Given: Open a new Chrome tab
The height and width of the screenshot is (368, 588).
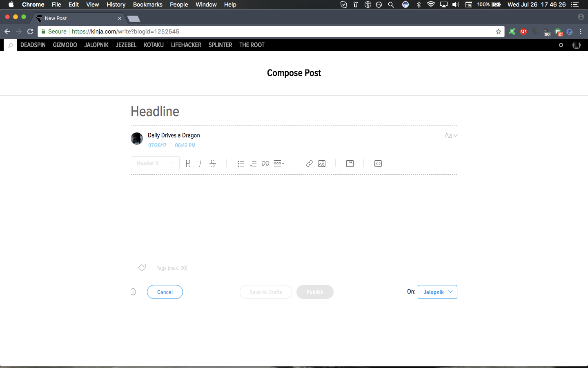Looking at the screenshot, I should coord(134,19).
